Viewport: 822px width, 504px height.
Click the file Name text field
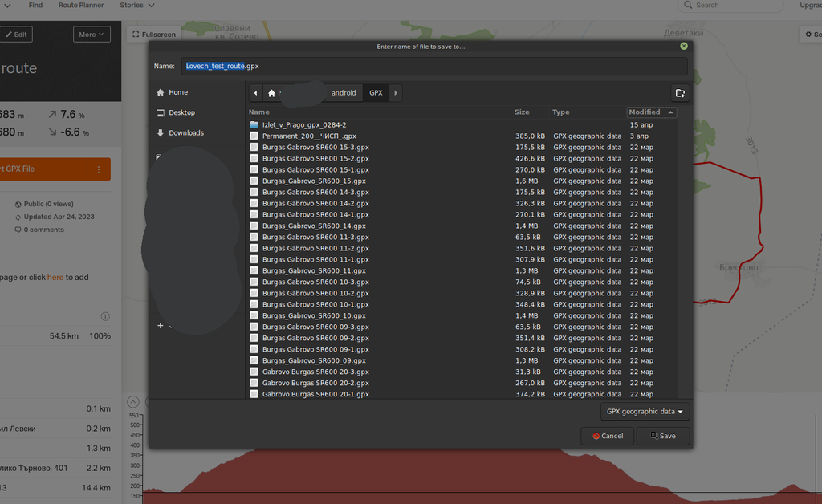click(x=433, y=67)
